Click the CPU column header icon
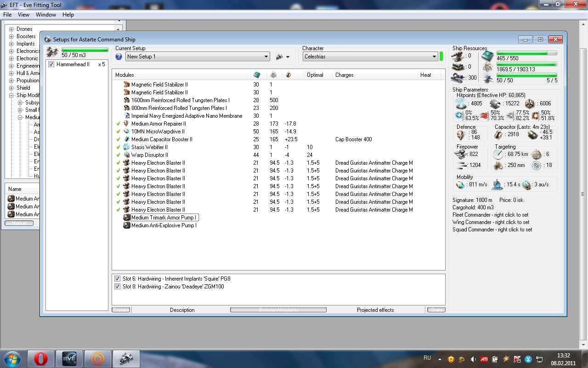This screenshot has height=368, width=588. coord(257,75)
